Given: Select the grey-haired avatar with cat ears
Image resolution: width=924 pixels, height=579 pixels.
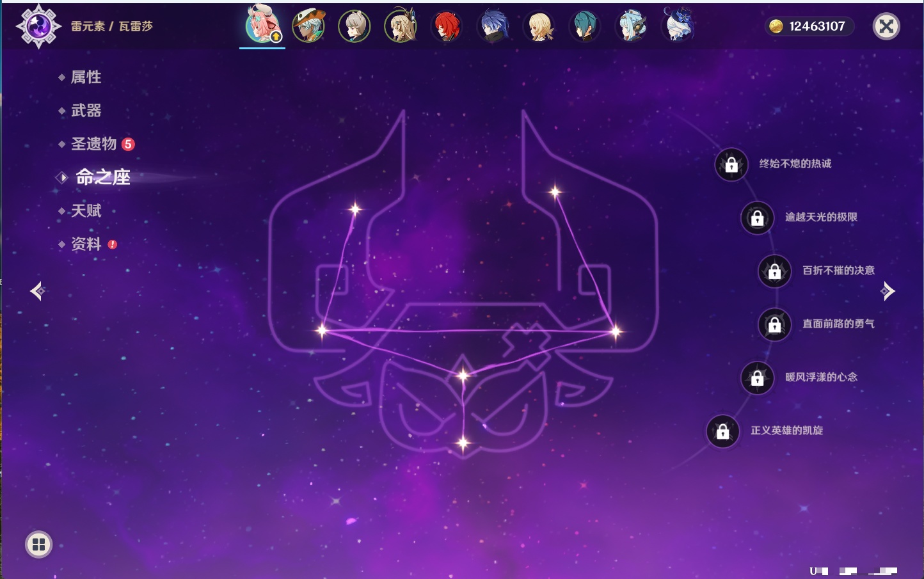Looking at the screenshot, I should click(x=354, y=26).
